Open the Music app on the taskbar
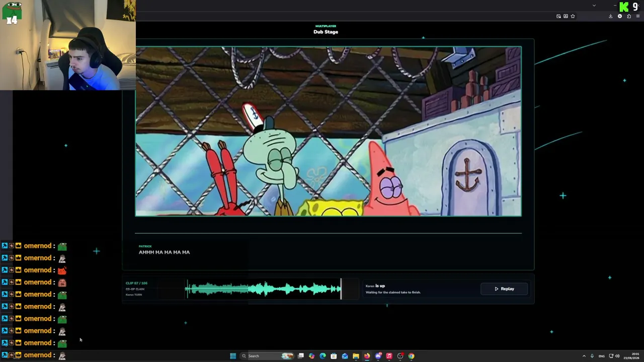 pos(389,356)
